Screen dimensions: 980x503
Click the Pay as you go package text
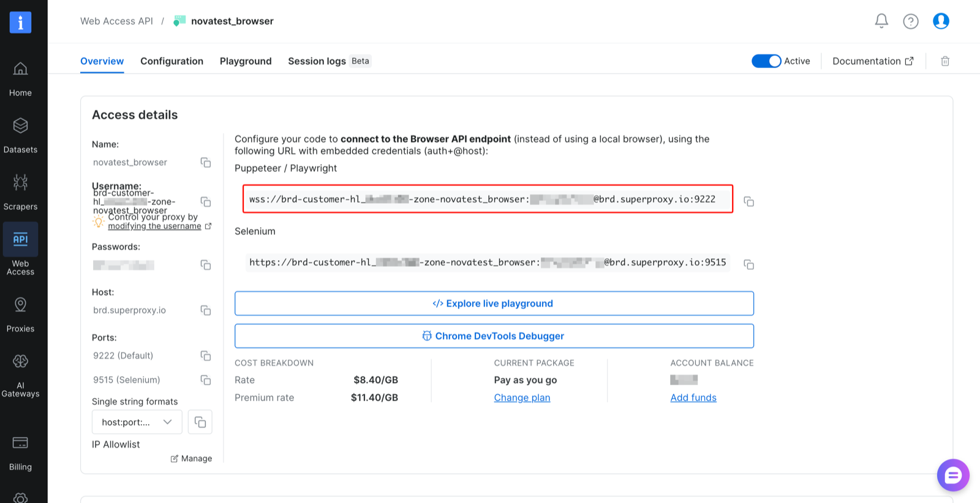pyautogui.click(x=526, y=380)
